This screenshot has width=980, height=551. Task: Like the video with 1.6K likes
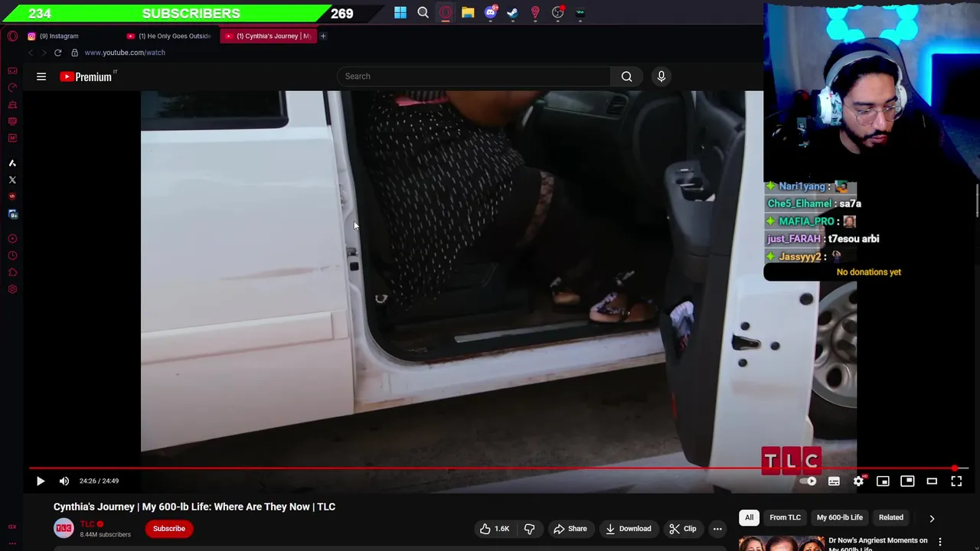(495, 529)
